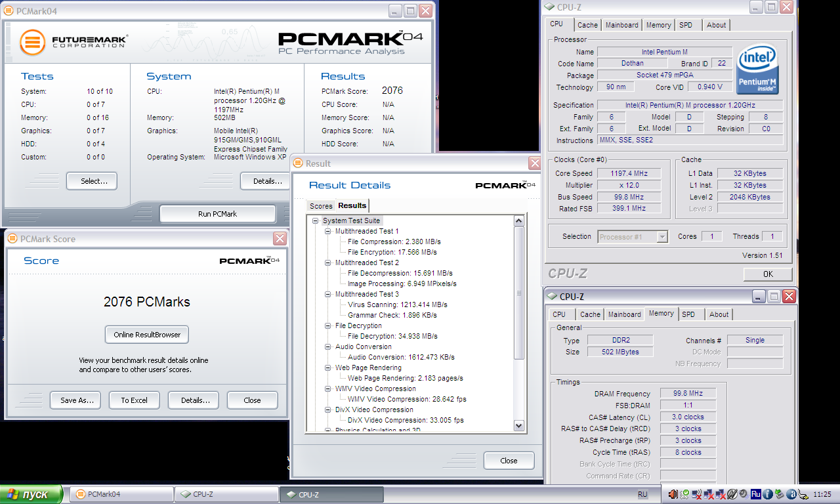Click the USB cable tray icon
Image resolution: width=840 pixels, height=504 pixels.
click(803, 494)
